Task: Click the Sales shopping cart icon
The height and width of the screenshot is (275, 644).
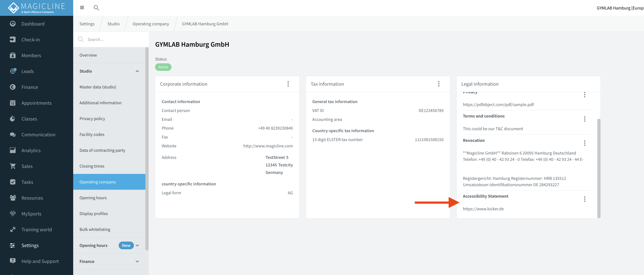Action: click(x=13, y=166)
